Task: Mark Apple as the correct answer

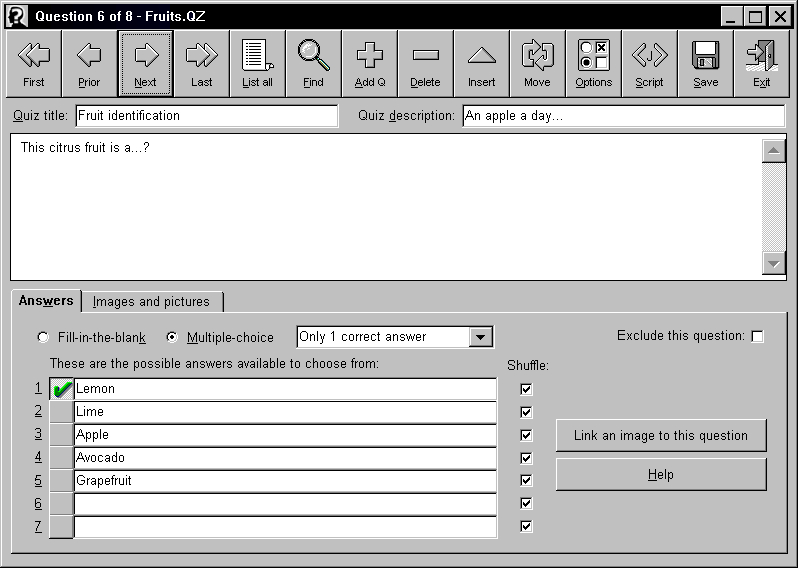Action: pos(62,435)
